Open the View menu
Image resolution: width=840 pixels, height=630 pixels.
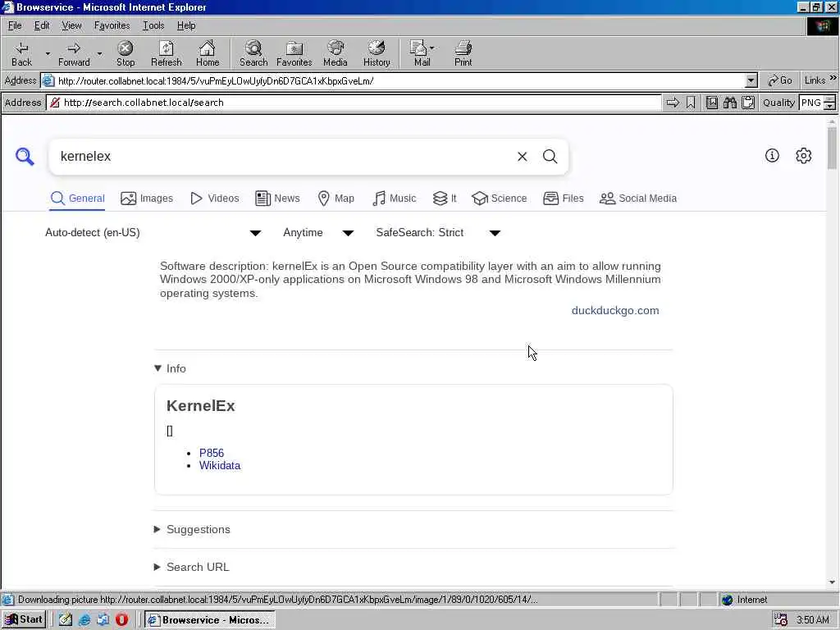[x=71, y=25]
